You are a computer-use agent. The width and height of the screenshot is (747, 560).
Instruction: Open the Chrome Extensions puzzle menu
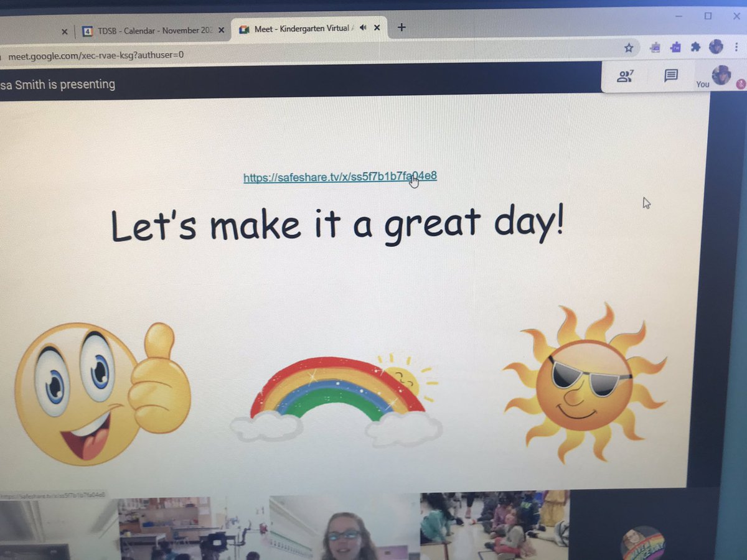695,47
